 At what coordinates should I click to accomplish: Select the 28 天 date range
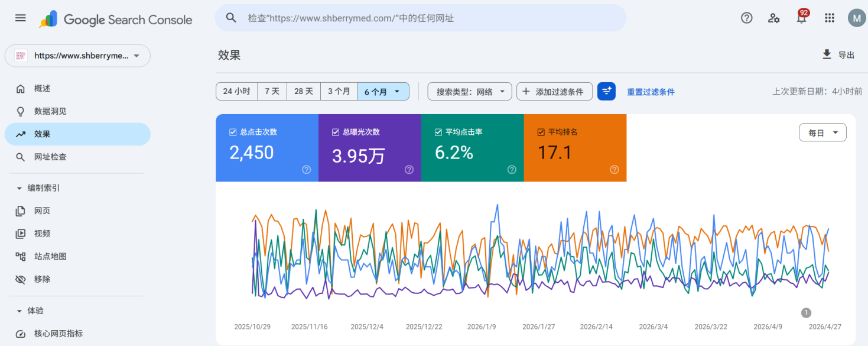[x=304, y=92]
